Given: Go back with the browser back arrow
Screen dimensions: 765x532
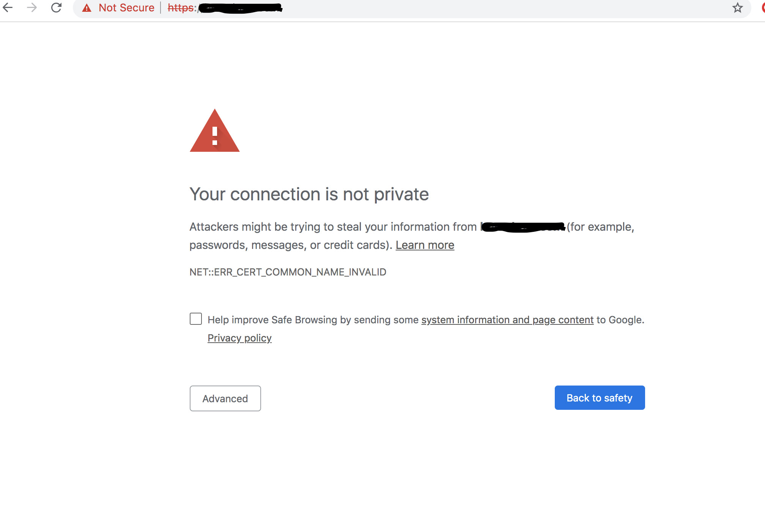Looking at the screenshot, I should 8,8.
